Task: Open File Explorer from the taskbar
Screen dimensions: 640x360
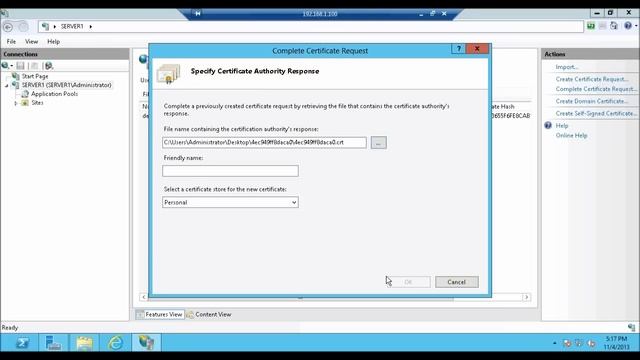Action: coord(84,342)
